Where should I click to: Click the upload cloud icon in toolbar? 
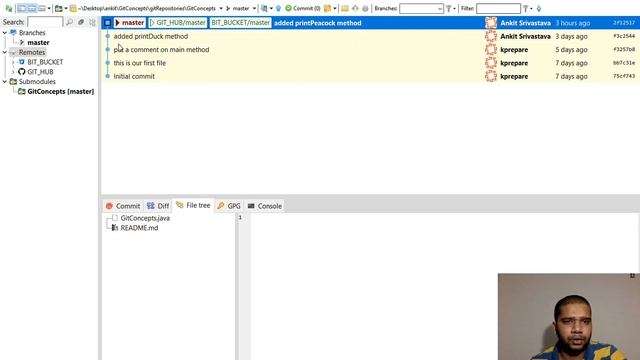(x=355, y=9)
